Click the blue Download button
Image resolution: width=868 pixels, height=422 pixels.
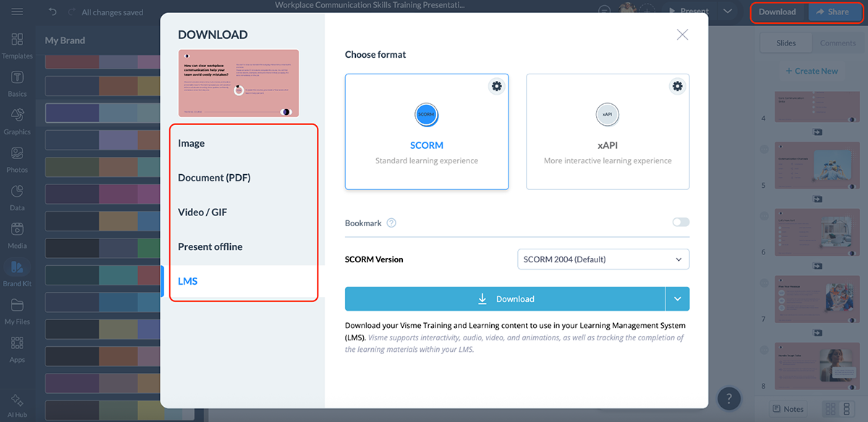[x=506, y=298]
